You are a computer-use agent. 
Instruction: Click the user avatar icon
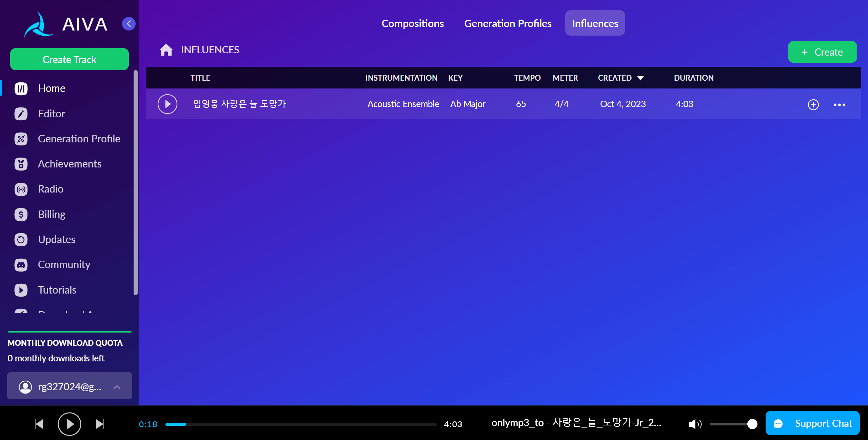click(25, 387)
